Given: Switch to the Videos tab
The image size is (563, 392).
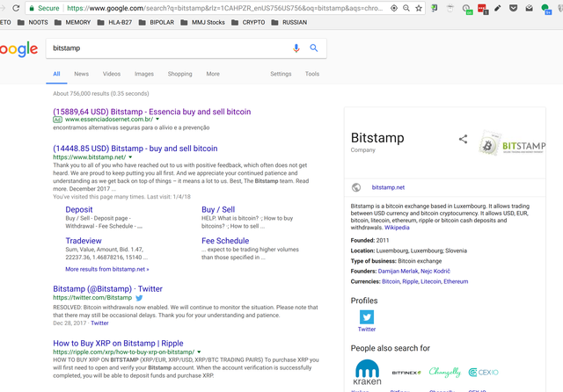Looking at the screenshot, I should [x=112, y=74].
